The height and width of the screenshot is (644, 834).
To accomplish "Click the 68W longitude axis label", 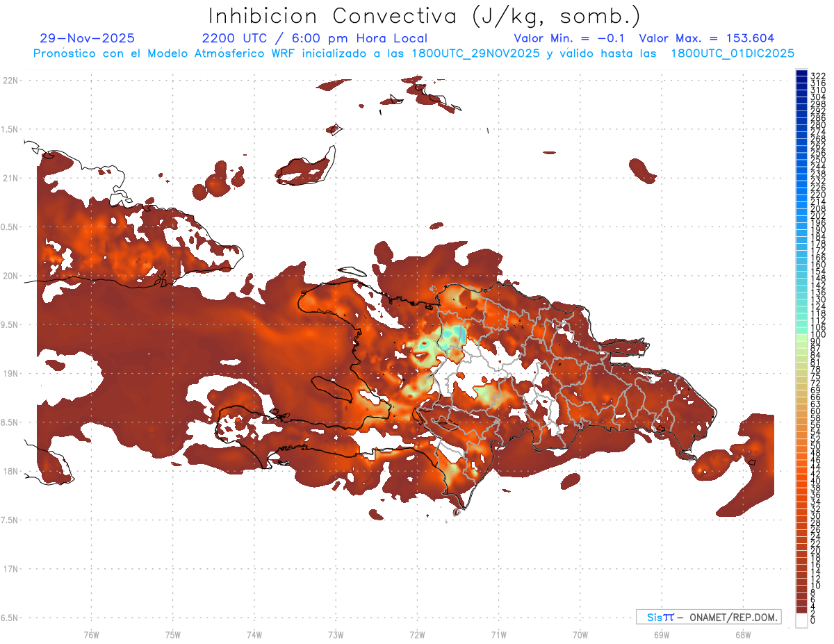I will (x=742, y=634).
